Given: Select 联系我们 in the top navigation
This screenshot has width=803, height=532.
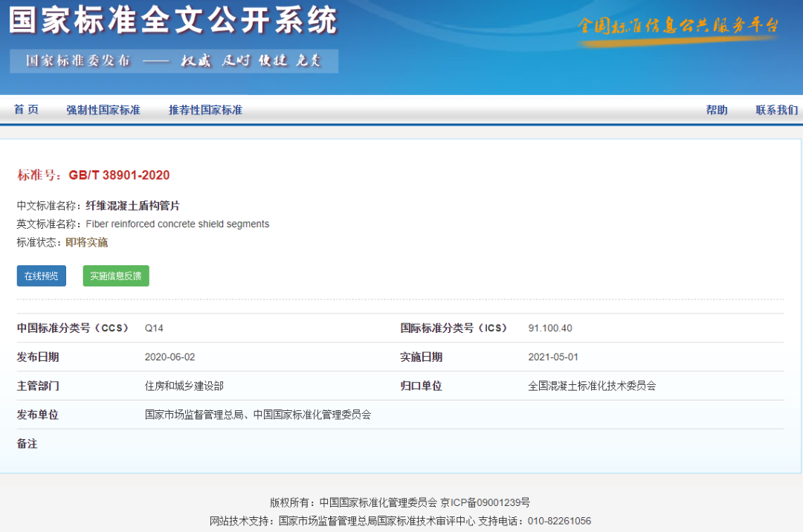Looking at the screenshot, I should [776, 110].
